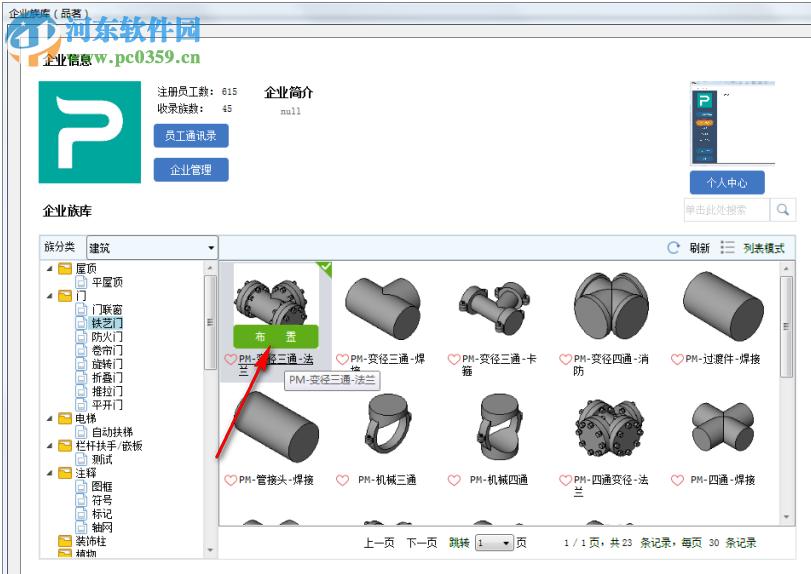Viewport: 811px width, 574px height.
Task: Go to 下一页 next page
Action: click(x=422, y=543)
